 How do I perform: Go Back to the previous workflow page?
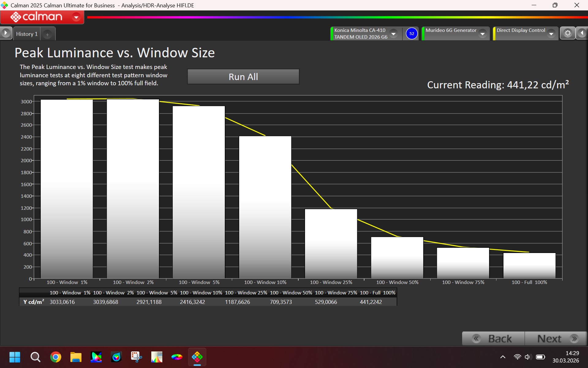point(493,339)
